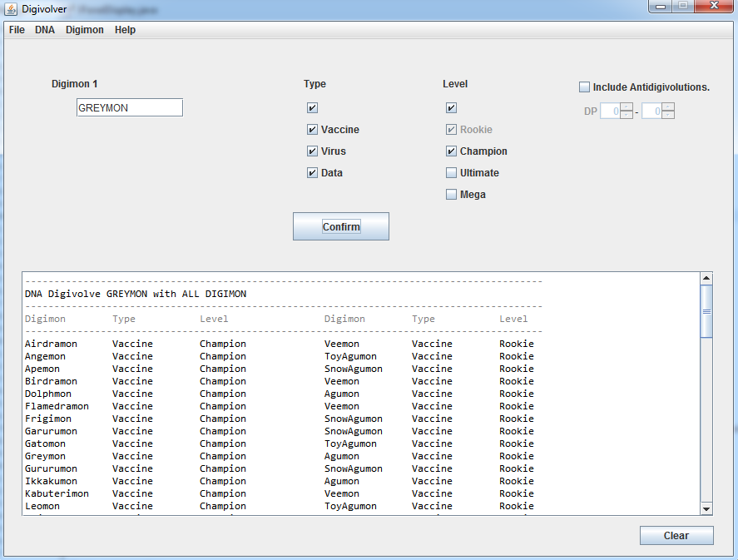Click the results scrollbar down arrow
The width and height of the screenshot is (738, 560).
pyautogui.click(x=706, y=508)
